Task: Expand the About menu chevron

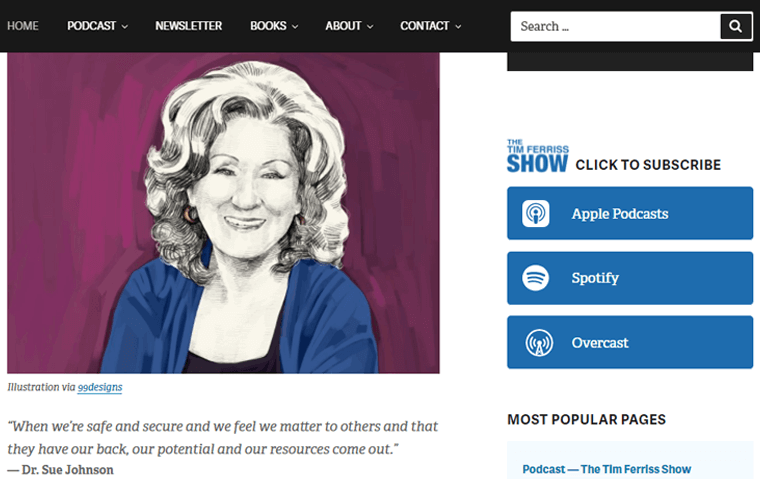Action: [x=370, y=27]
